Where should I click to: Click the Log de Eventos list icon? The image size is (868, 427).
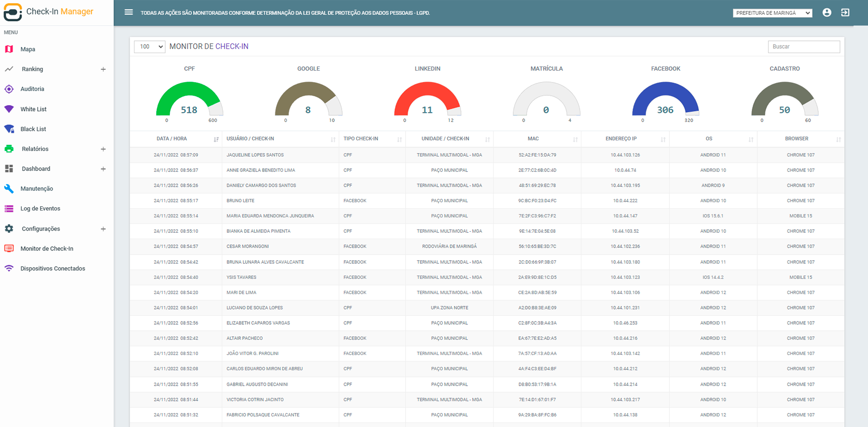9,209
